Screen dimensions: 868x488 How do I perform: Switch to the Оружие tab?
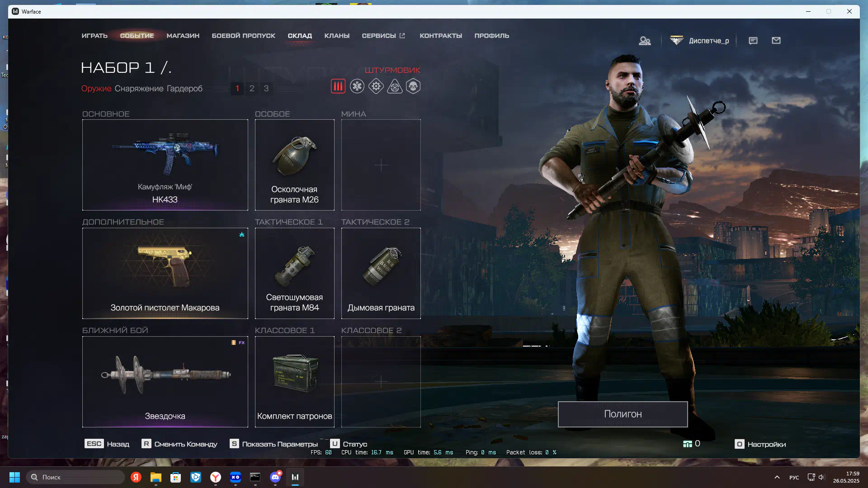tap(96, 89)
